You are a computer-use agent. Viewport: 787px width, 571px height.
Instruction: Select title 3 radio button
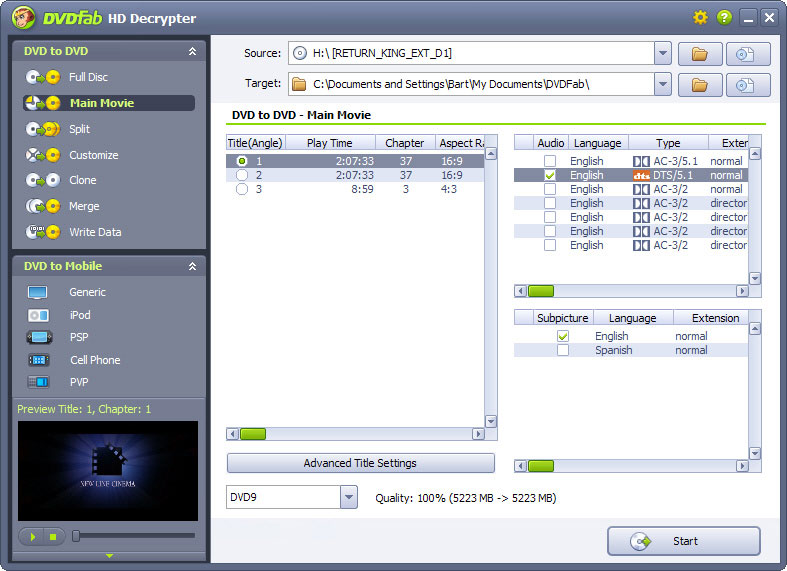coord(242,189)
